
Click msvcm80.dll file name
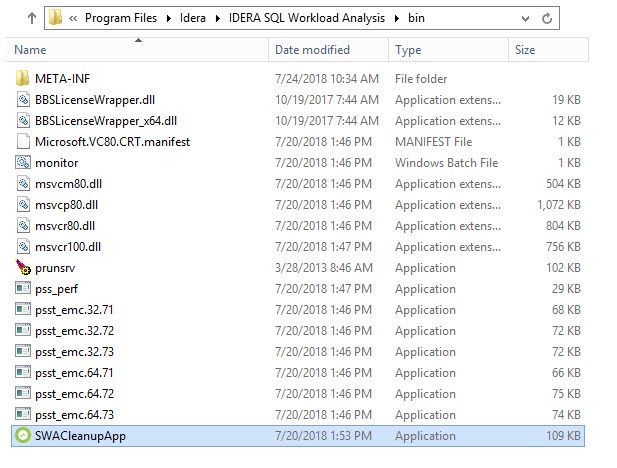tap(68, 184)
